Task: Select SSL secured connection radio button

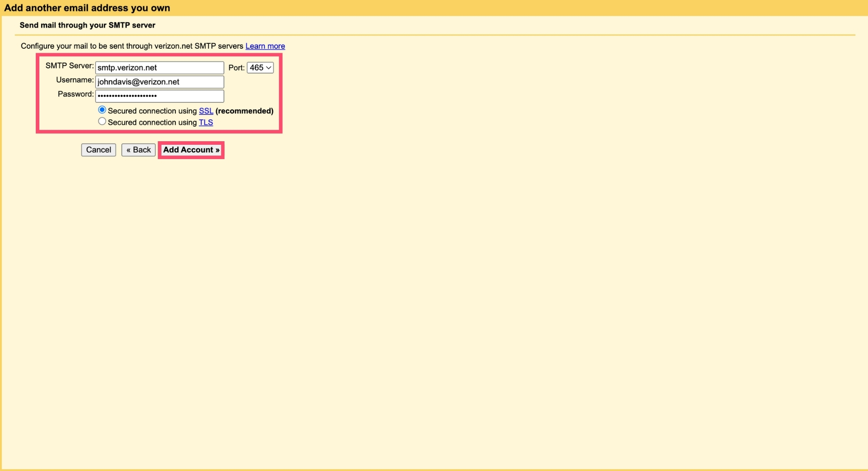Action: pos(102,110)
